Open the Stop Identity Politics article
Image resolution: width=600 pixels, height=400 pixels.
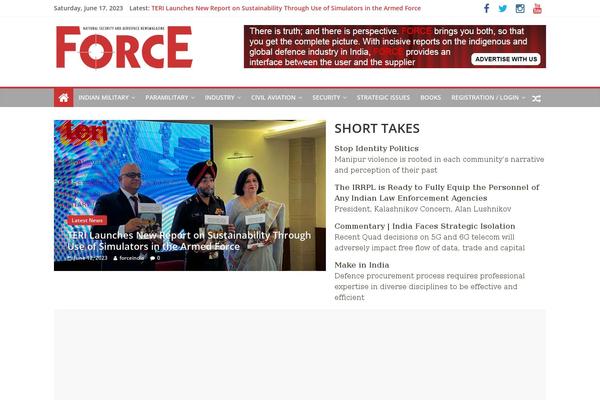(x=377, y=149)
